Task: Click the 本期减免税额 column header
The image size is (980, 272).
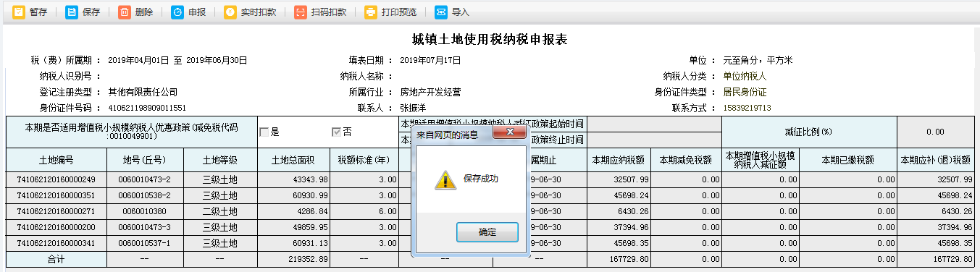Action: pos(686,160)
